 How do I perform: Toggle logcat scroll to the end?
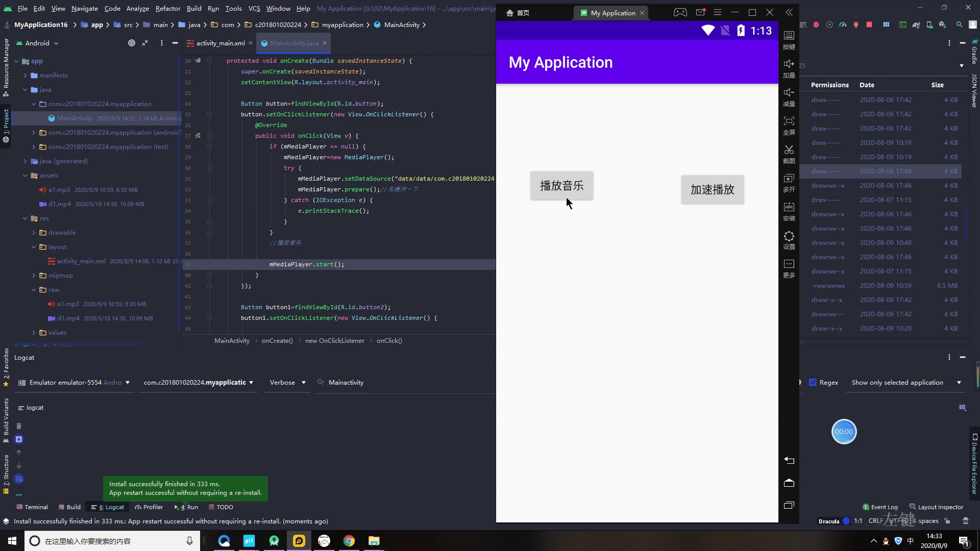click(x=19, y=439)
